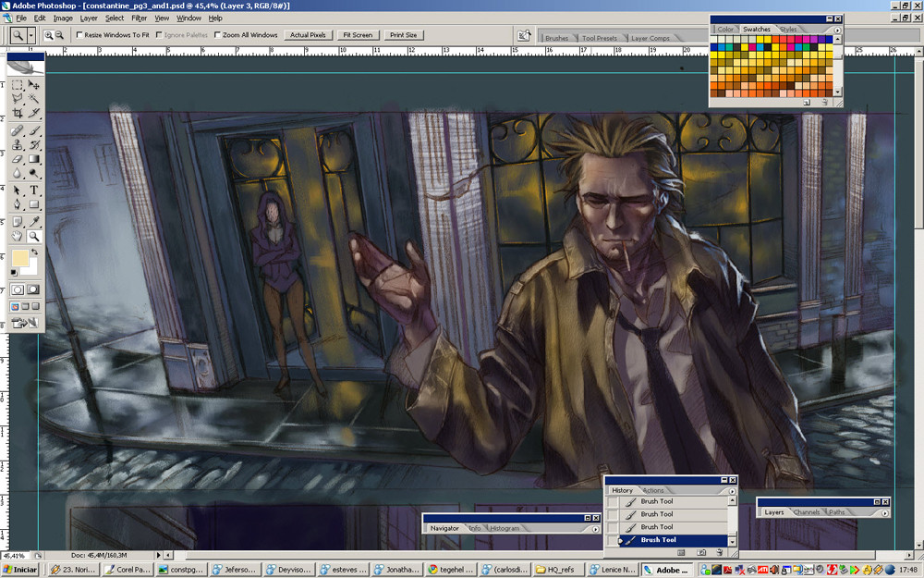Screen dimensions: 924x578
Task: Select the Eraser tool
Action: pyautogui.click(x=17, y=159)
